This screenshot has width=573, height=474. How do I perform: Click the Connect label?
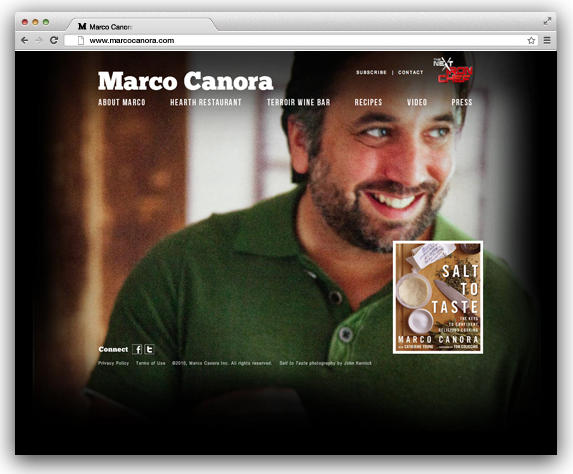[x=113, y=349]
